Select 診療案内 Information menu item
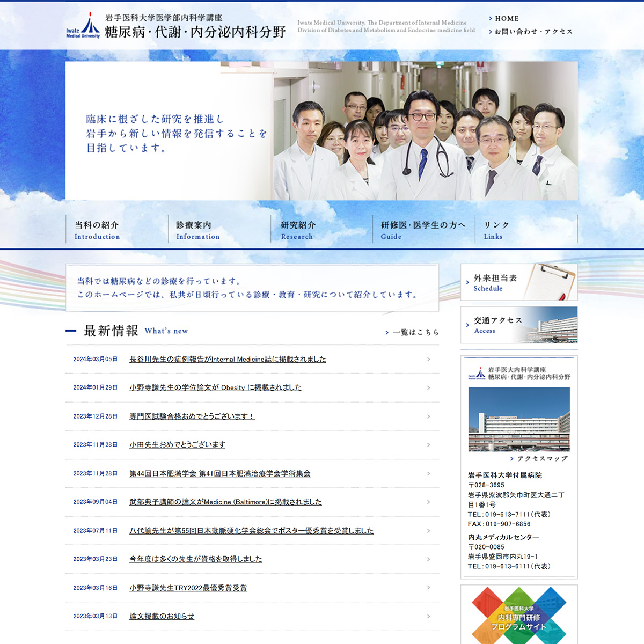 pyautogui.click(x=197, y=230)
